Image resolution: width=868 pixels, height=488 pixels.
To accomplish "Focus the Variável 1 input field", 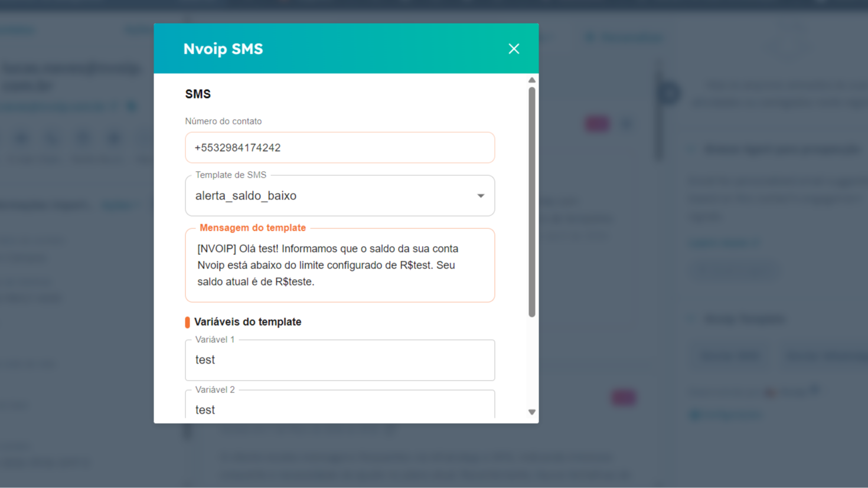I will (340, 360).
